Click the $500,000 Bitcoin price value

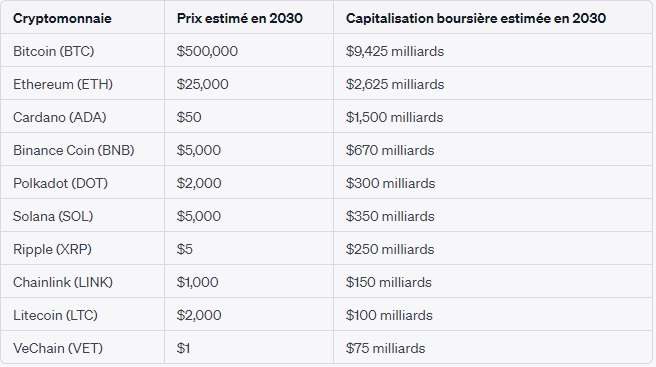point(207,51)
